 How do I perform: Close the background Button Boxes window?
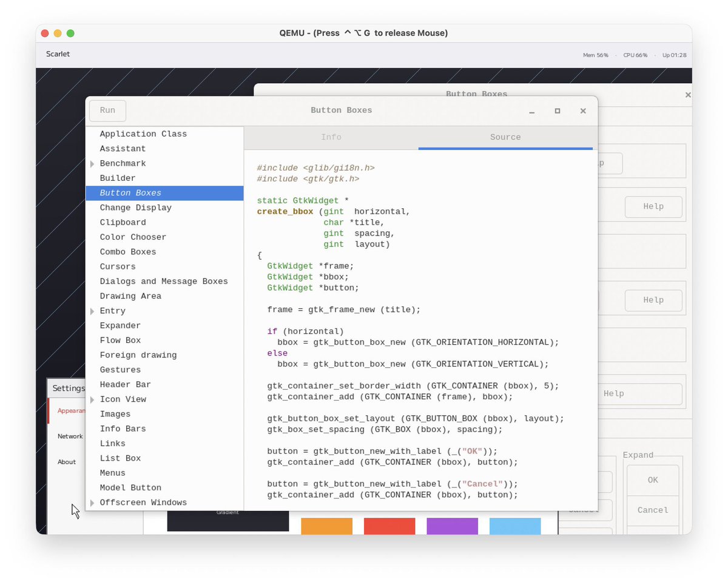click(x=688, y=95)
